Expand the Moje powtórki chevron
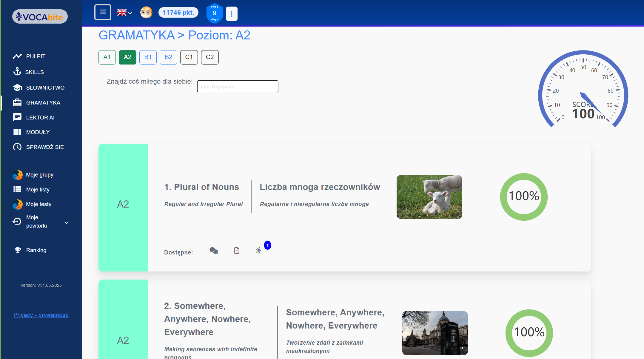 click(x=67, y=223)
